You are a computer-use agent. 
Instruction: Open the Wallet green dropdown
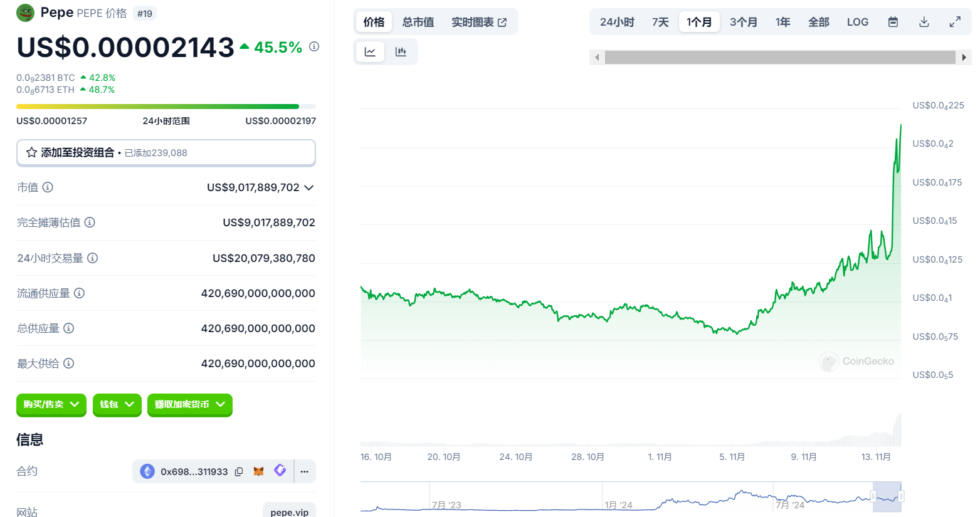(x=117, y=405)
